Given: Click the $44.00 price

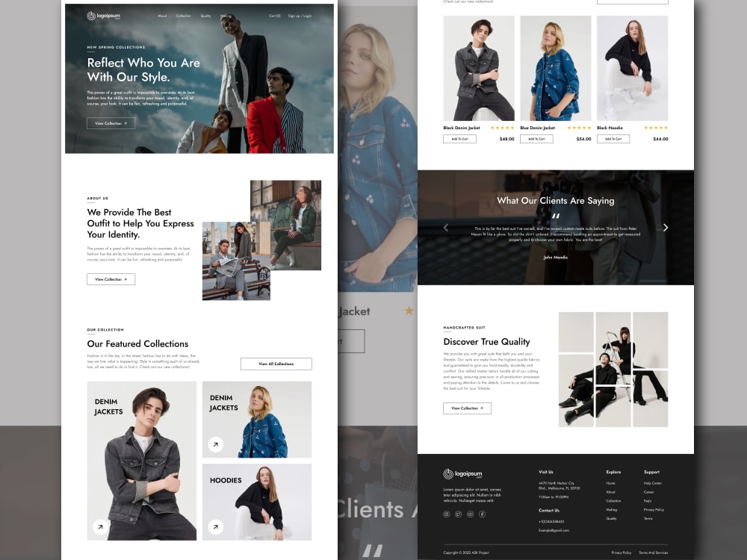Looking at the screenshot, I should click(x=660, y=139).
